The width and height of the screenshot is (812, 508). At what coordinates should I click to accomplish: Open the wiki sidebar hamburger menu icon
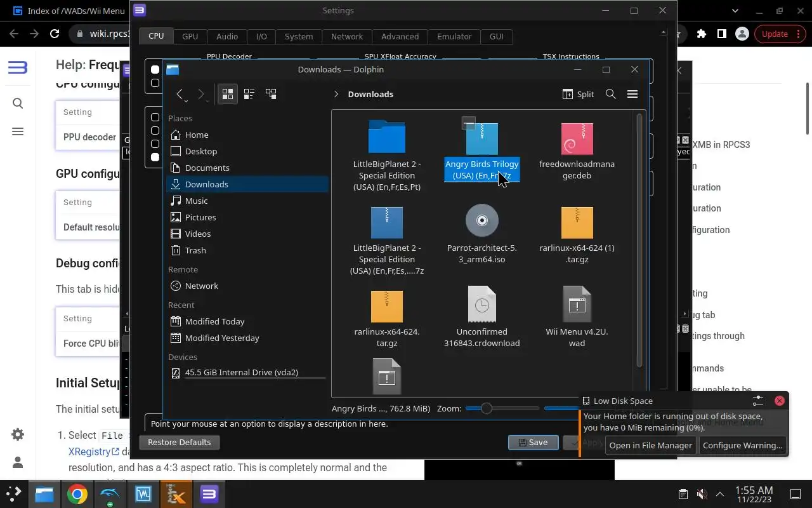tap(18, 131)
